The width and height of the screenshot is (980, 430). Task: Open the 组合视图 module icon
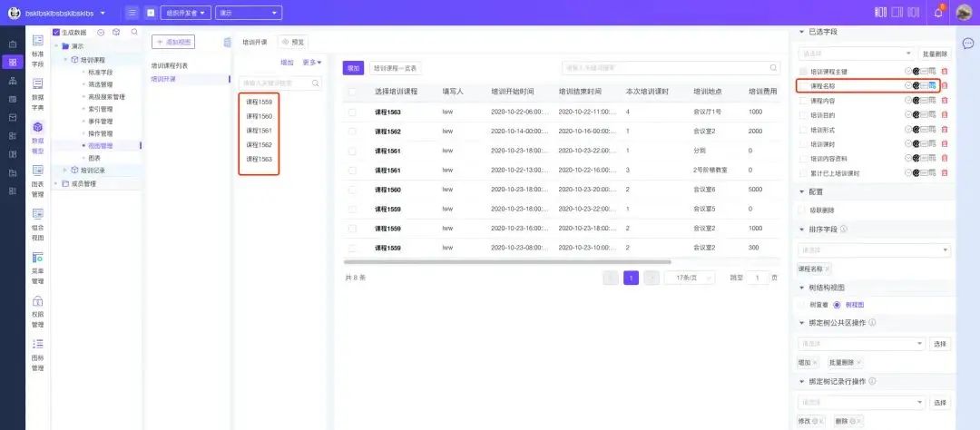[38, 214]
